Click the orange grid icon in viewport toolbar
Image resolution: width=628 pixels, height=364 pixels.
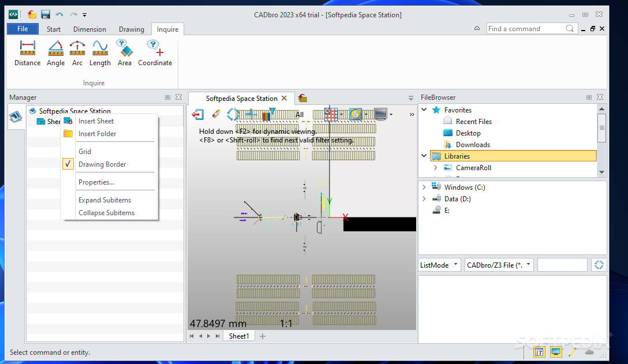tap(331, 114)
